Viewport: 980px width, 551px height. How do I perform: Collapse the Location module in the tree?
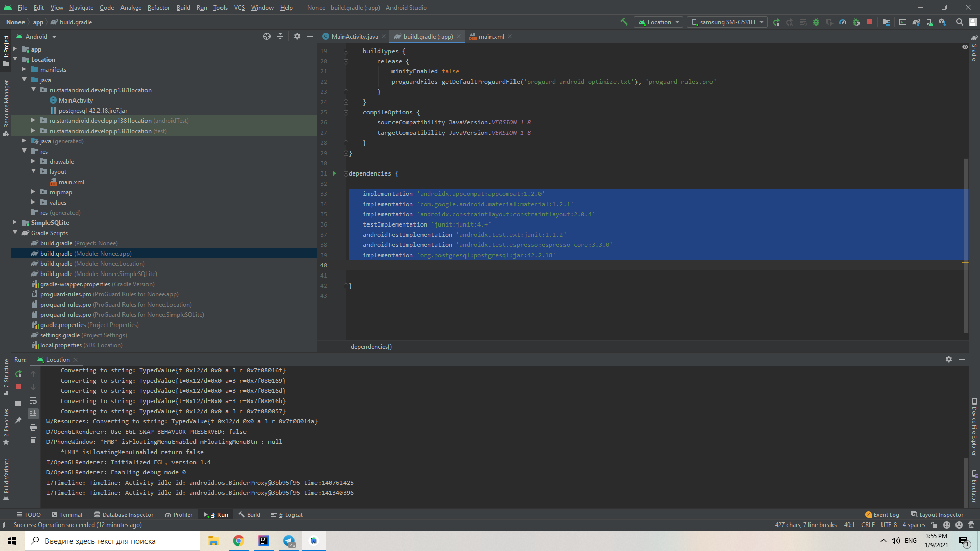pos(15,59)
